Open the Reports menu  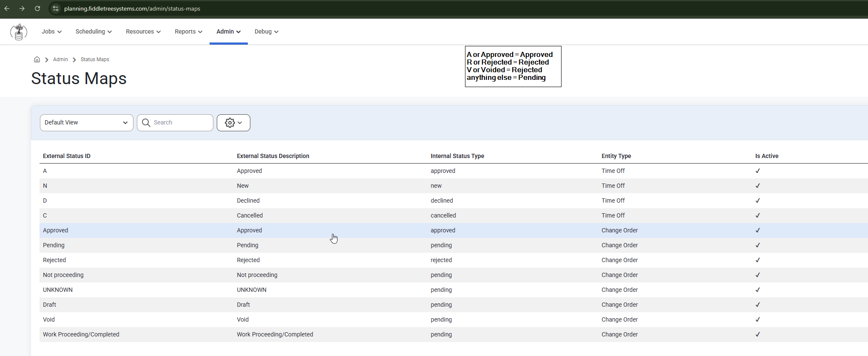pos(188,31)
